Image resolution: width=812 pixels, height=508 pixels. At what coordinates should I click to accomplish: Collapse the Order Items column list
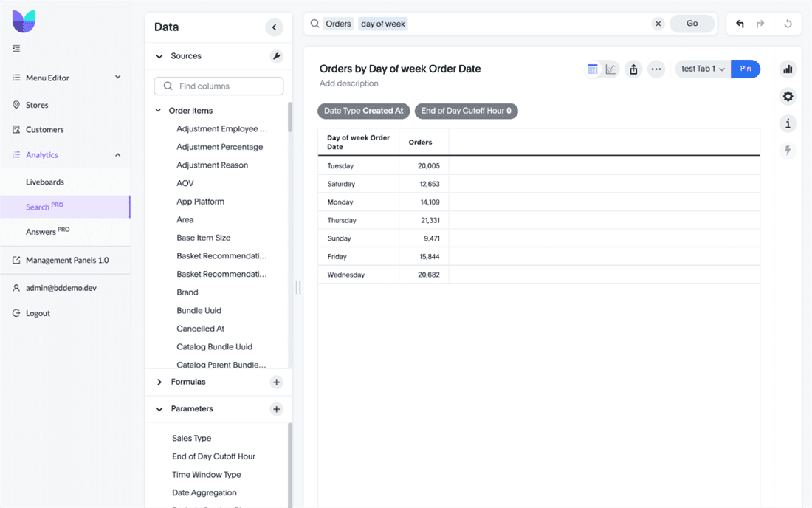click(158, 111)
